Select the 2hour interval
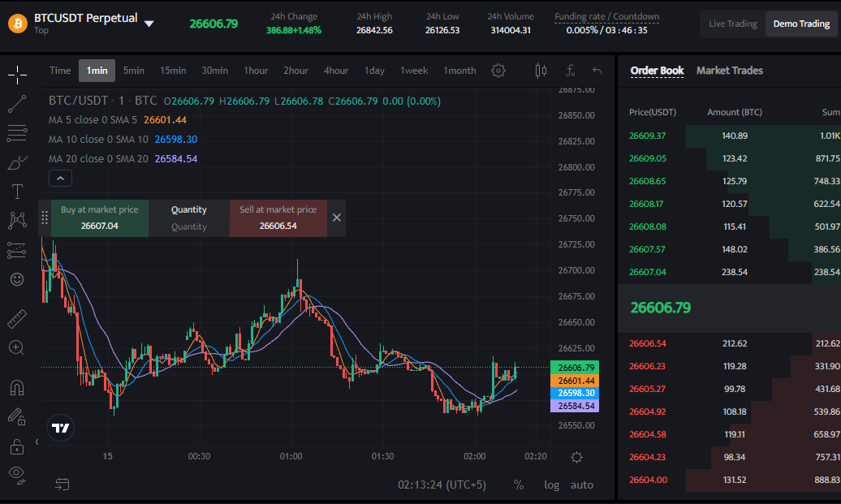 coord(296,71)
